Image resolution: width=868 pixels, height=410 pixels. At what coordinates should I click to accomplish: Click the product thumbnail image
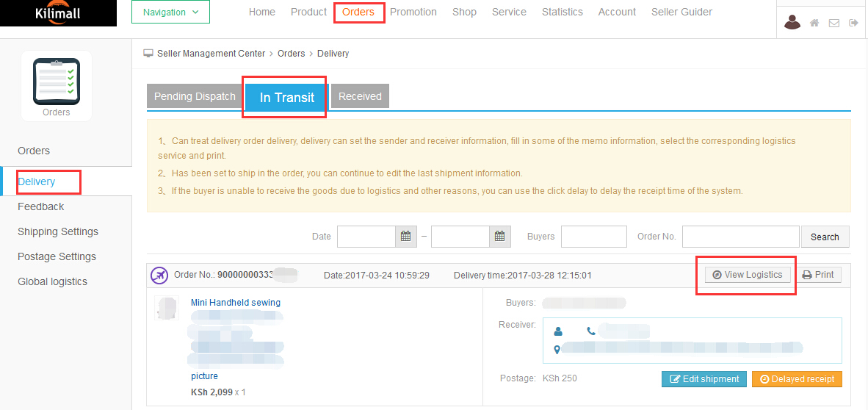166,308
